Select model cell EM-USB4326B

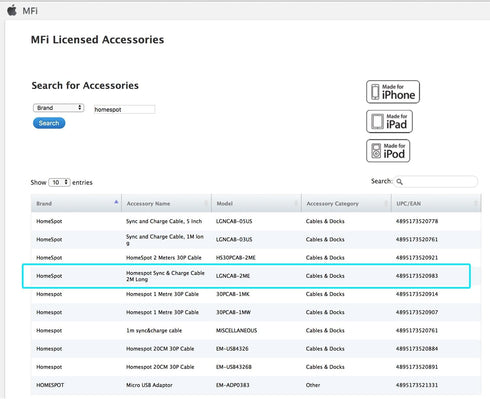234,367
